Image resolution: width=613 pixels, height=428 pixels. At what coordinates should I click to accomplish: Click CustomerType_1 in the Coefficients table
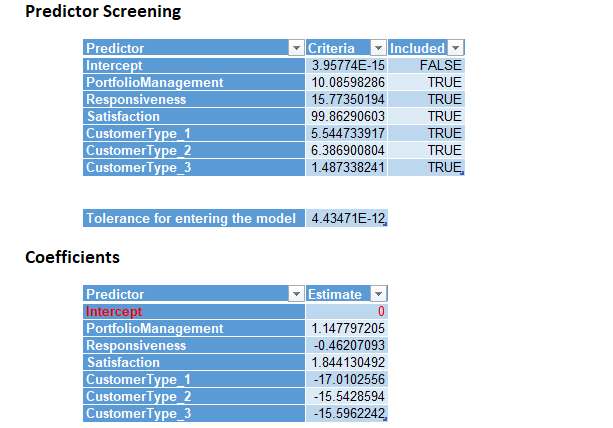click(194, 379)
